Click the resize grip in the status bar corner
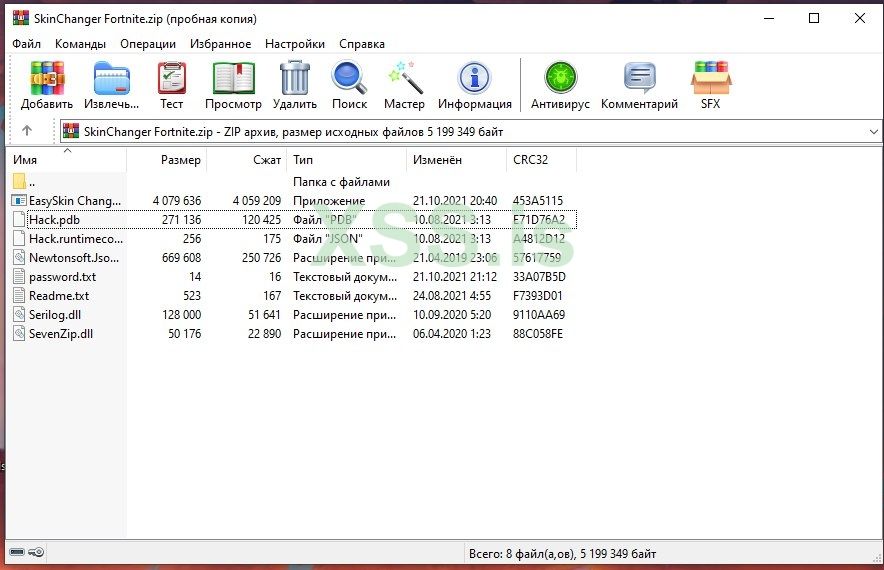 pyautogui.click(x=876, y=557)
